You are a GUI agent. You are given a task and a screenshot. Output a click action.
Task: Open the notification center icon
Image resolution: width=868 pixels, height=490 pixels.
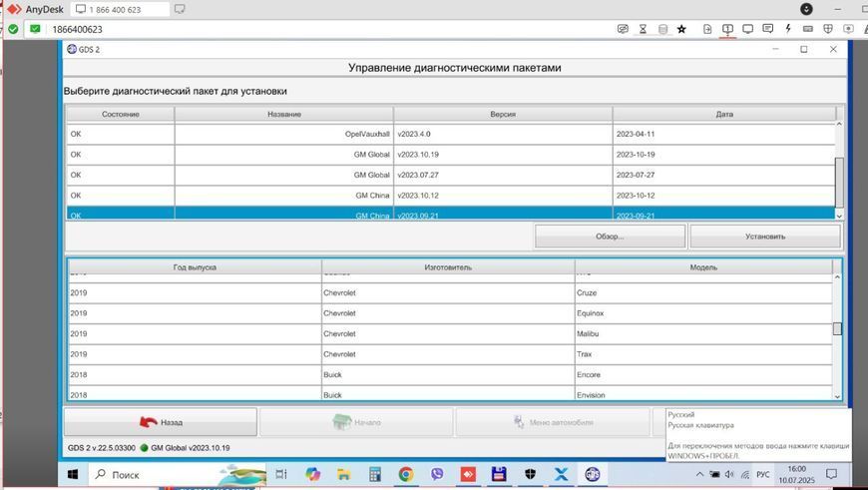[x=831, y=474]
